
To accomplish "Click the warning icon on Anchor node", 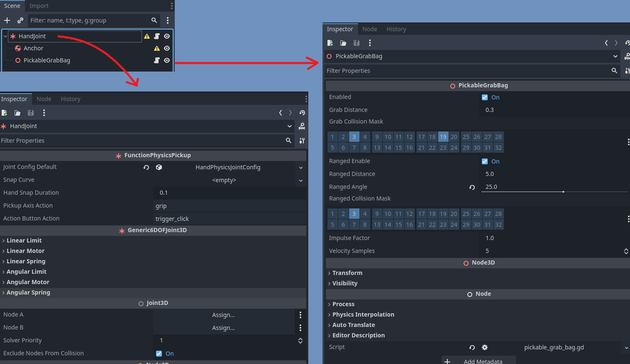I will (157, 48).
